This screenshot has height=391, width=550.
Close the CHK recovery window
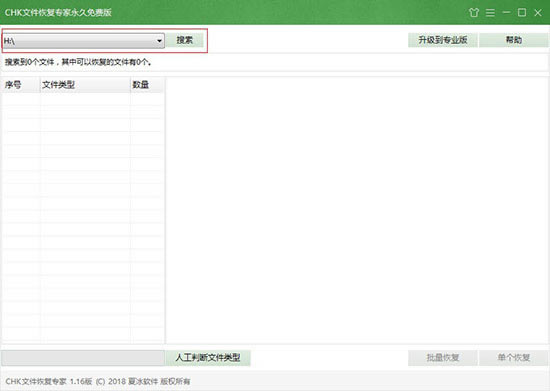538,13
